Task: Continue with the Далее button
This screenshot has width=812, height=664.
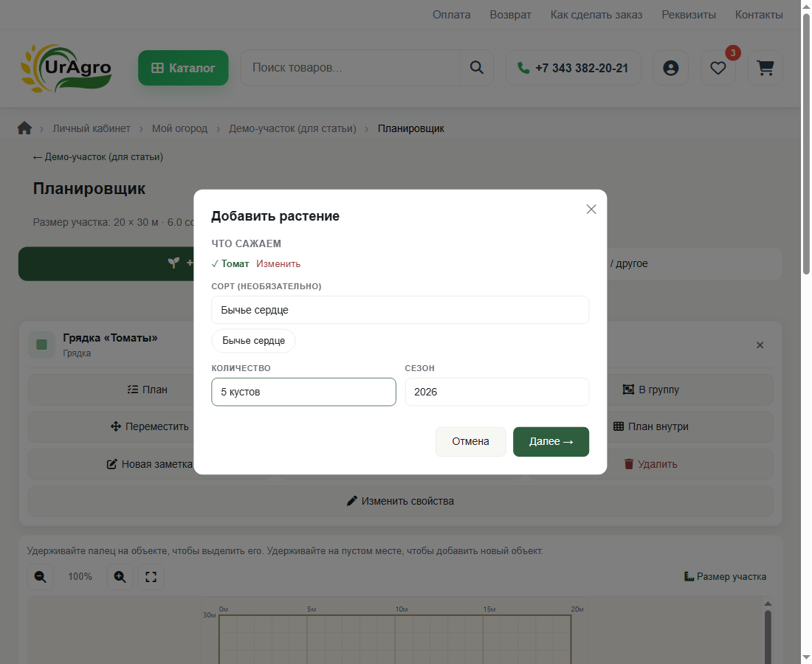Action: pyautogui.click(x=551, y=441)
